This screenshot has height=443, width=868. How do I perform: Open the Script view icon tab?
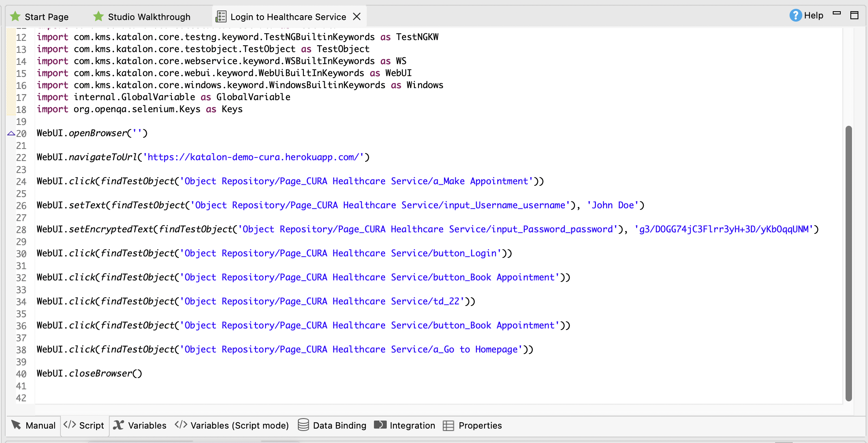coord(84,425)
